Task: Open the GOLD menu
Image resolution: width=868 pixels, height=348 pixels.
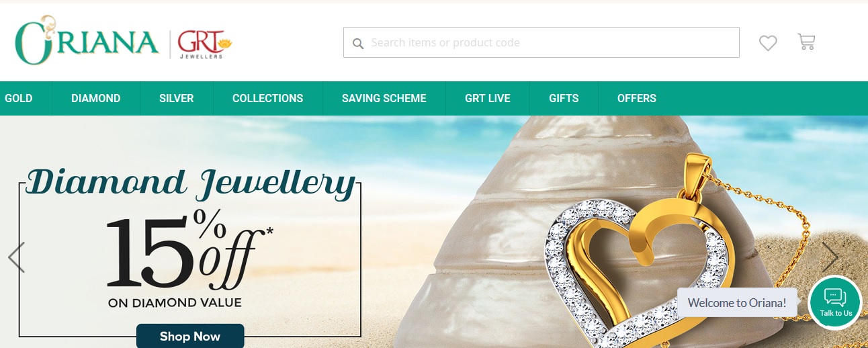Action: 19,98
